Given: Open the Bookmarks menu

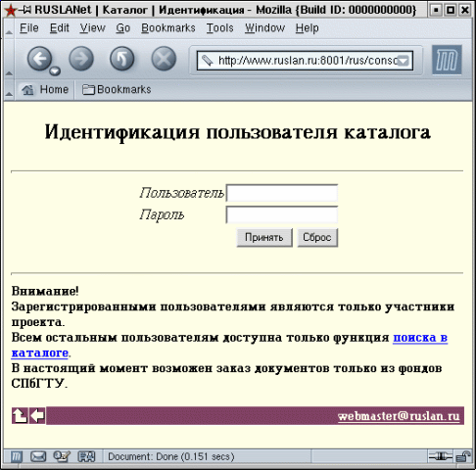Looking at the screenshot, I should 168,28.
